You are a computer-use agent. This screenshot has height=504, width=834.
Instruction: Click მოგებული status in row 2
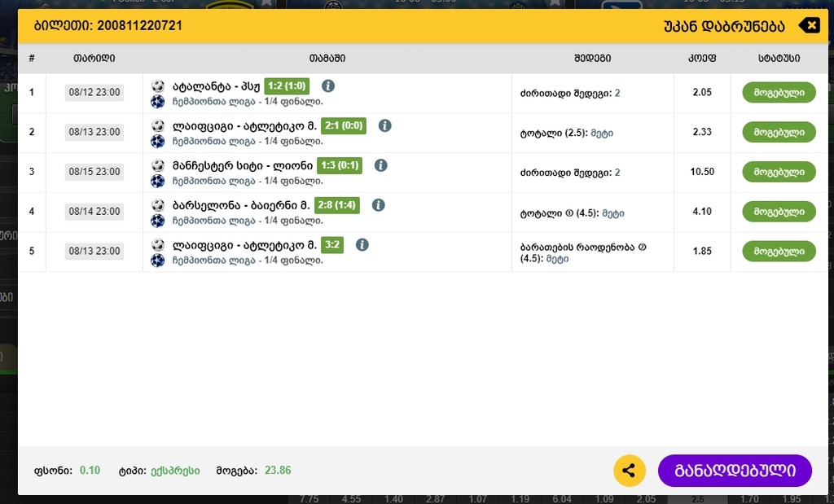pyautogui.click(x=779, y=132)
